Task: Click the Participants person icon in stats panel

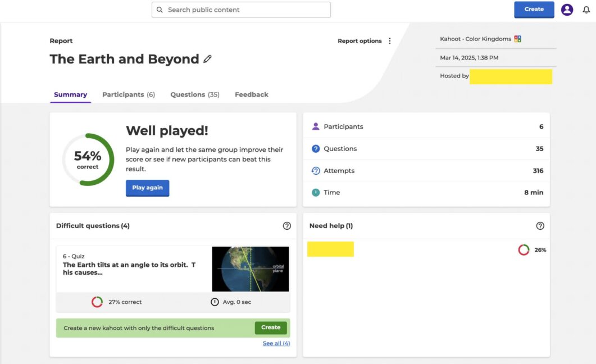Action: tap(316, 126)
